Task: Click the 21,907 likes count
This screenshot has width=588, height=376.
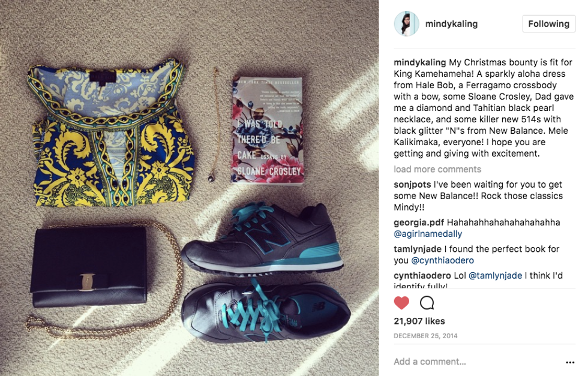Action: (x=419, y=321)
